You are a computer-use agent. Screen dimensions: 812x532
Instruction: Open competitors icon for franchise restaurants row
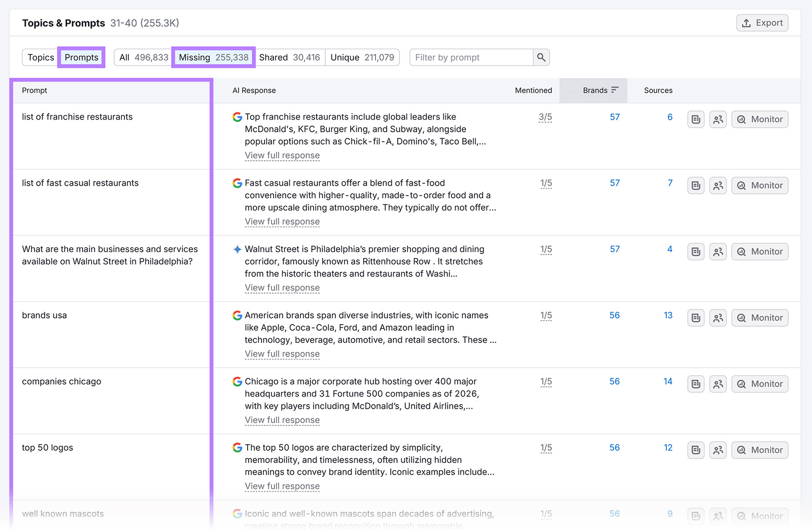click(718, 120)
